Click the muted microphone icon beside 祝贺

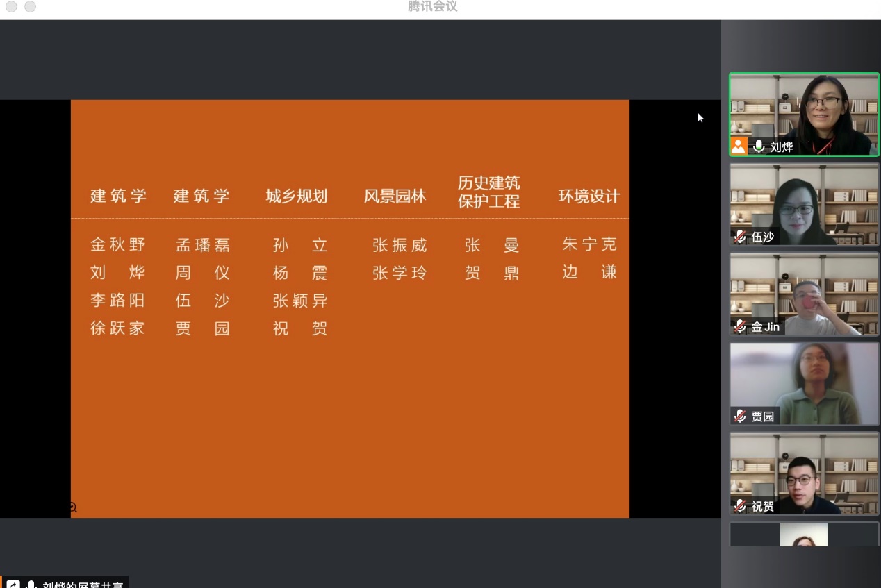click(741, 507)
